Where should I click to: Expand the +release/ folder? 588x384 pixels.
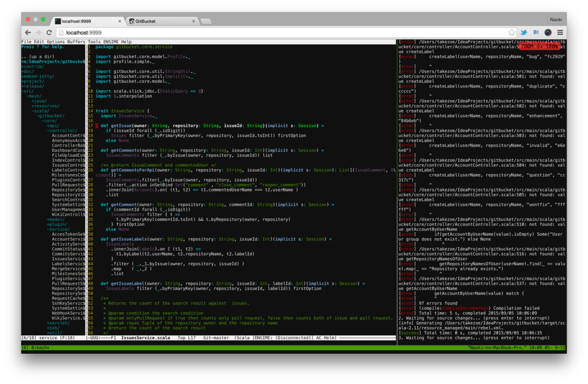coord(33,86)
